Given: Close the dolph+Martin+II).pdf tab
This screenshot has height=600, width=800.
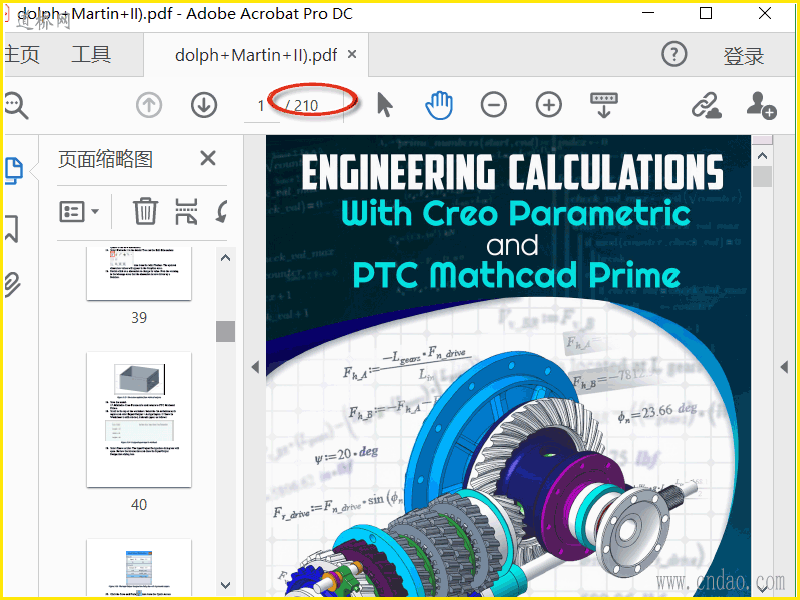Looking at the screenshot, I should [x=352, y=54].
